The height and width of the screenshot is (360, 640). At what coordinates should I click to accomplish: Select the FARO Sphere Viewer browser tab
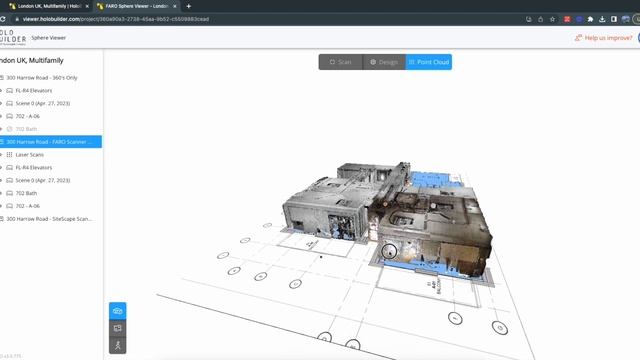(x=137, y=6)
